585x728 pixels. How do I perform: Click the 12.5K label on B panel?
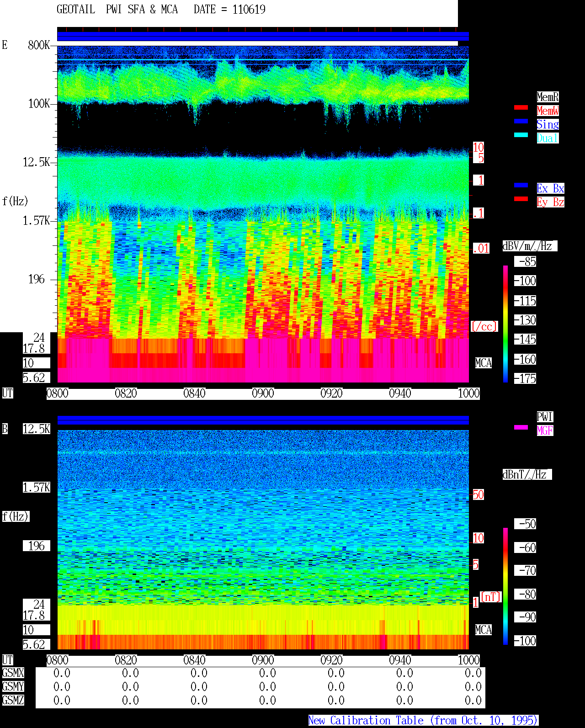37,429
